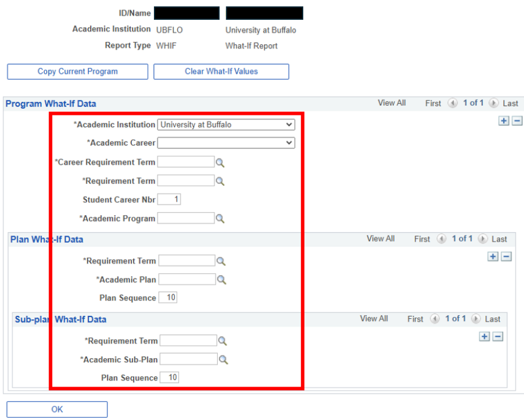Open lookup for Plan What-If Requirement Term
This screenshot has width=524, height=420.
coord(221,261)
